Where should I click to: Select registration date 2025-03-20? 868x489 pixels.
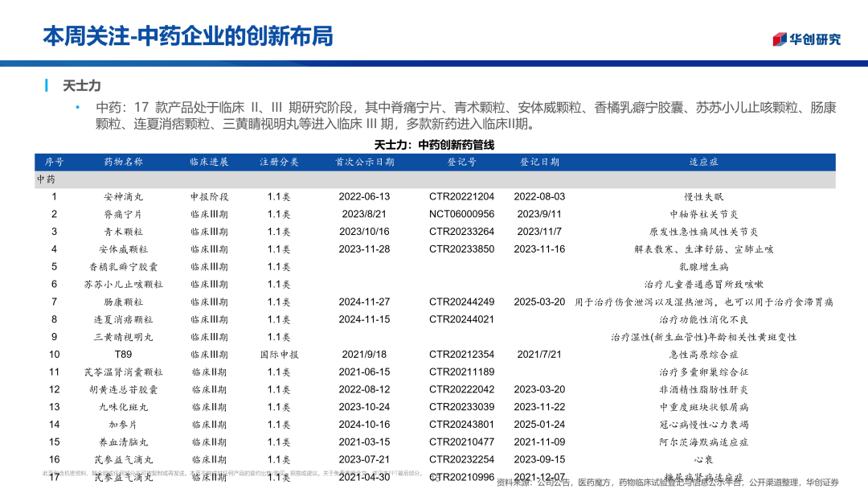pos(539,302)
